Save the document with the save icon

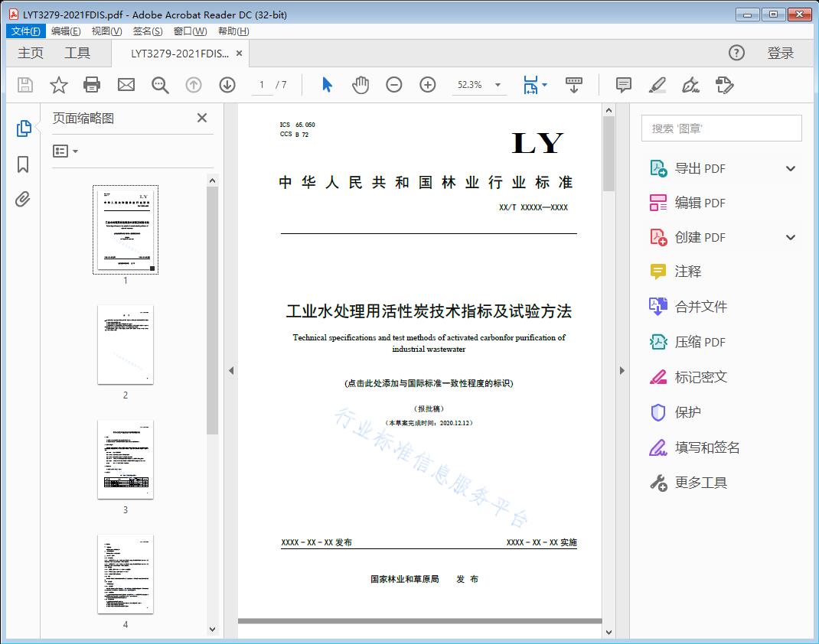(x=24, y=85)
